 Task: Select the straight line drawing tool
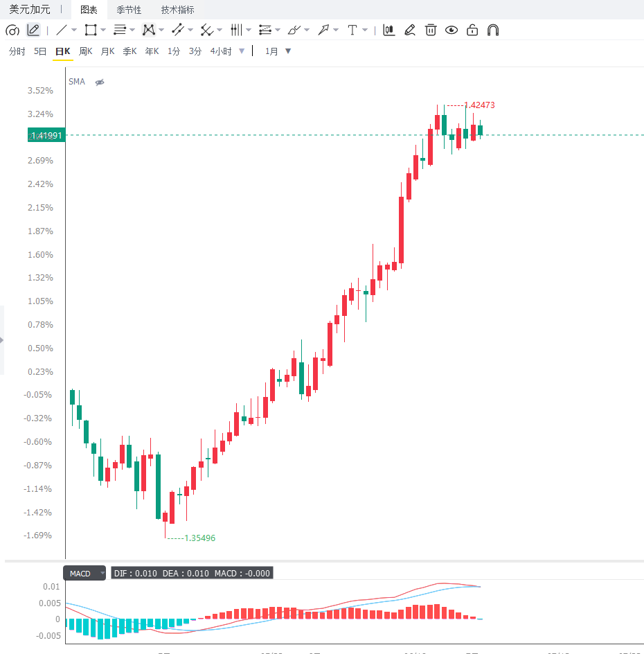tap(62, 30)
